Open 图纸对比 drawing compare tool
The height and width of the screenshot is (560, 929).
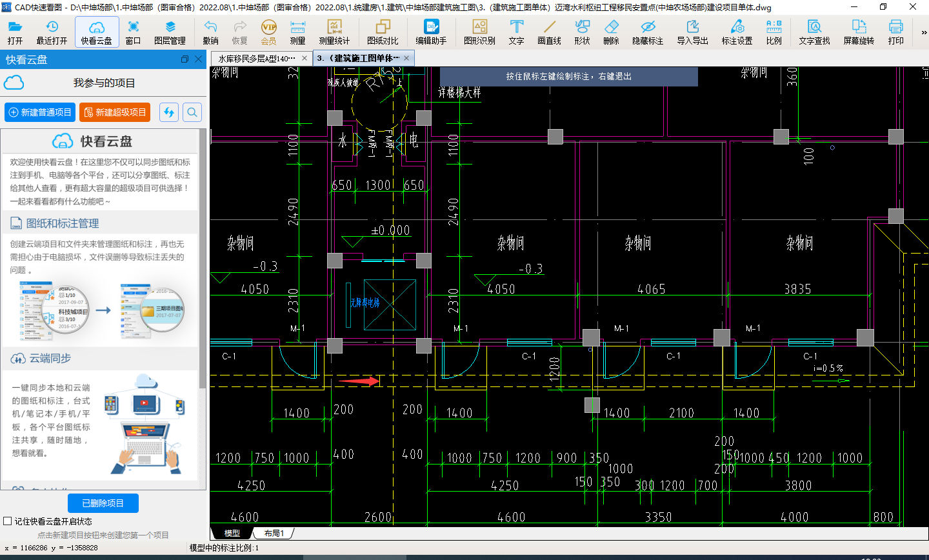pyautogui.click(x=383, y=32)
